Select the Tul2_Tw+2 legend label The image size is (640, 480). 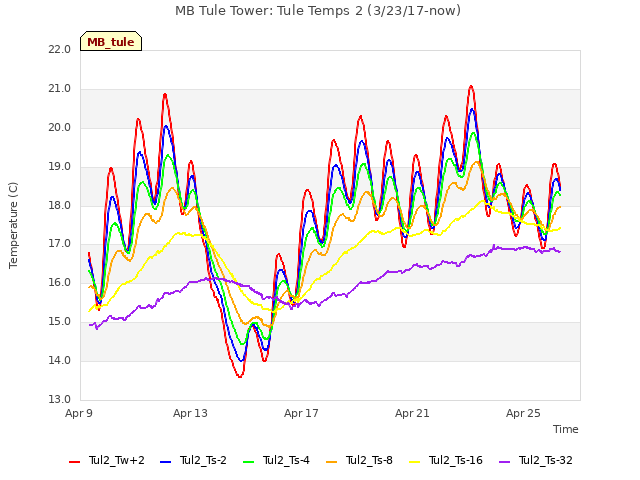tap(117, 460)
